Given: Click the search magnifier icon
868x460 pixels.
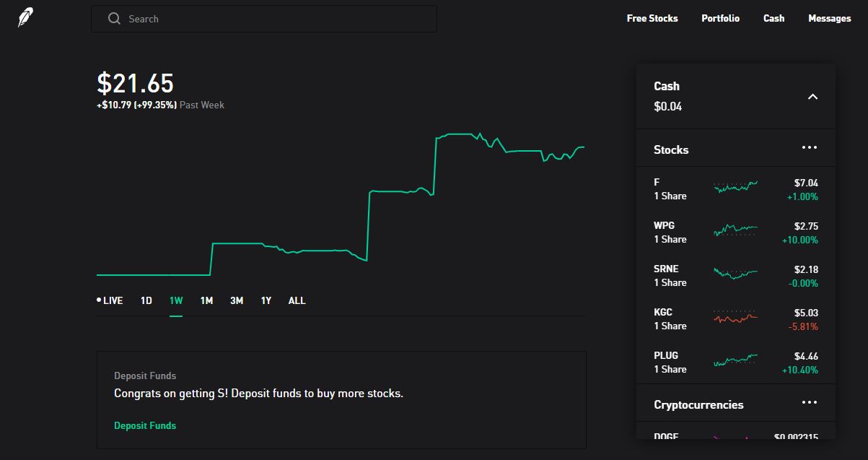Looking at the screenshot, I should coord(114,18).
